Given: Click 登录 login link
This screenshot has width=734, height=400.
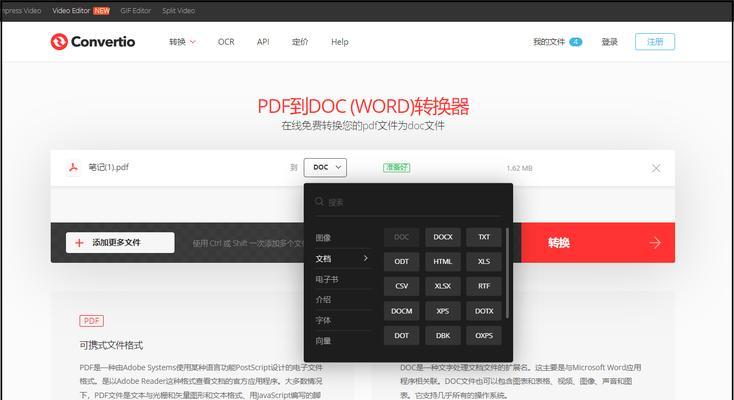Looking at the screenshot, I should 609,42.
